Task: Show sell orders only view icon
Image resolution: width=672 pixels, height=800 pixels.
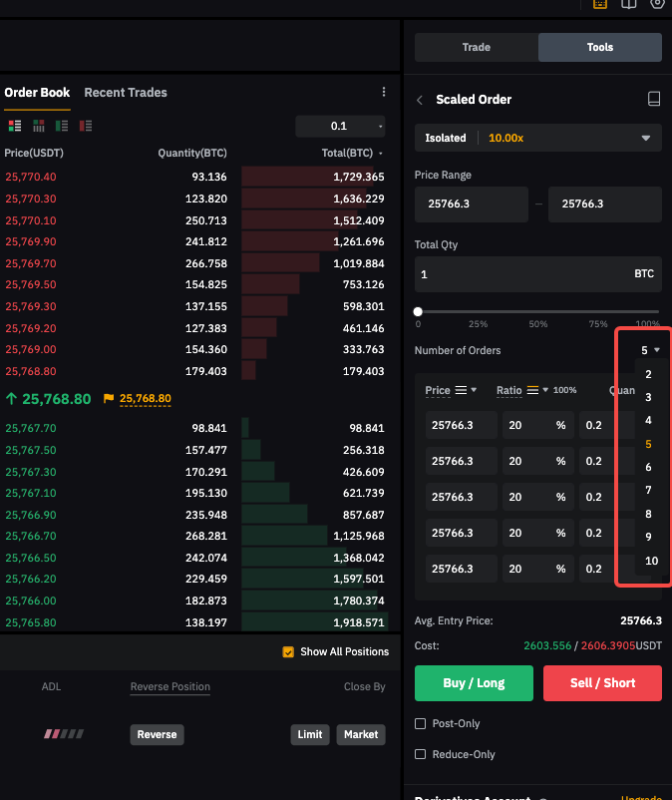Action: 86,126
